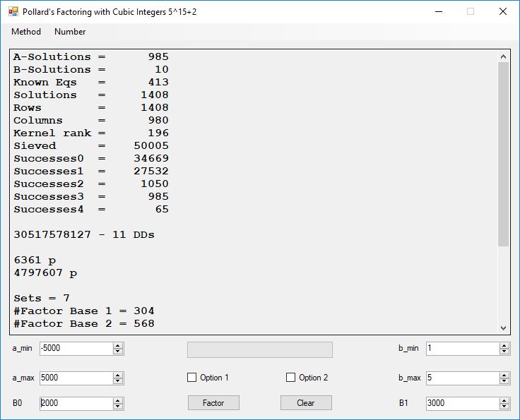
Task: Decrease B0 with the down spinner arrow
Action: pos(118,407)
